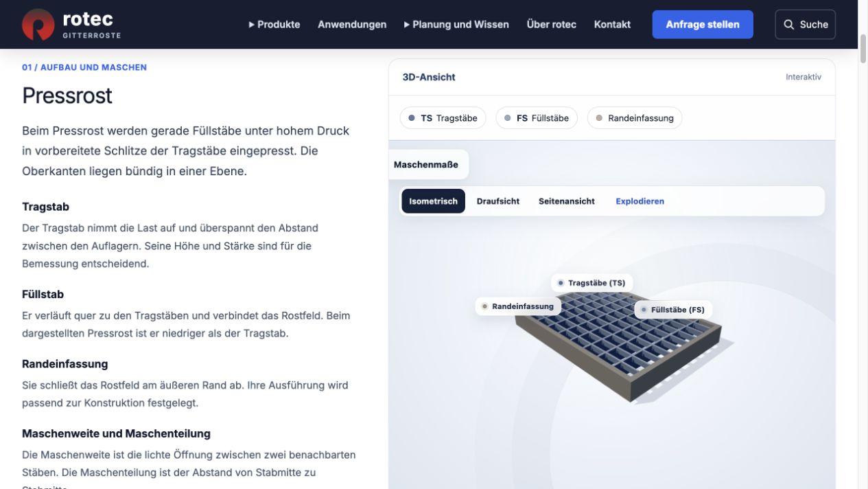Switch to Draufsicht view
Viewport: 868px width, 489px height.
click(x=498, y=201)
